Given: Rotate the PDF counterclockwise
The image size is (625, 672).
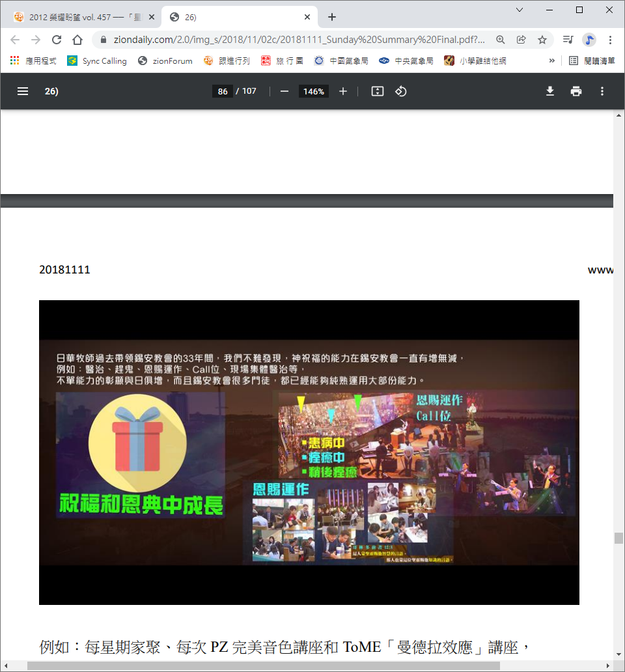Looking at the screenshot, I should (401, 91).
